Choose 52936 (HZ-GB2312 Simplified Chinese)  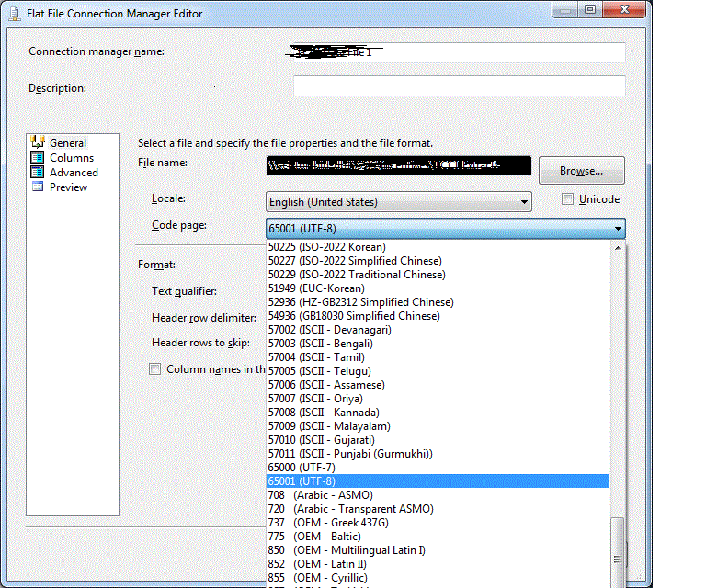(x=438, y=302)
